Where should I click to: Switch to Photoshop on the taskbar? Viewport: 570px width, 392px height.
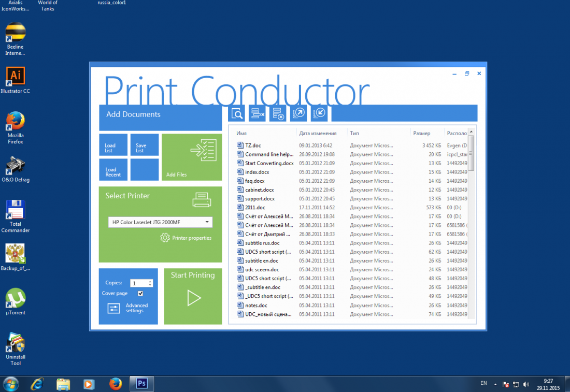(142, 384)
